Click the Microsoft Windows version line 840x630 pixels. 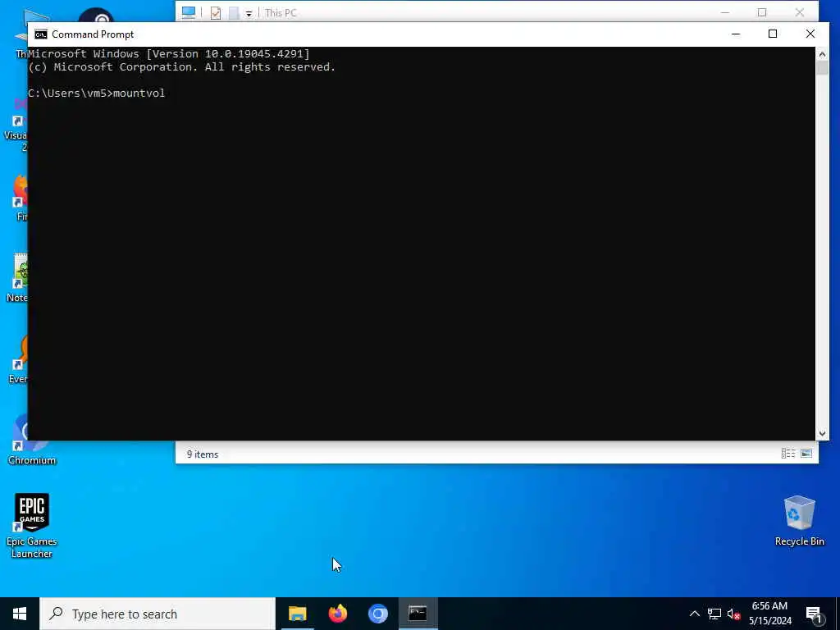pos(169,53)
